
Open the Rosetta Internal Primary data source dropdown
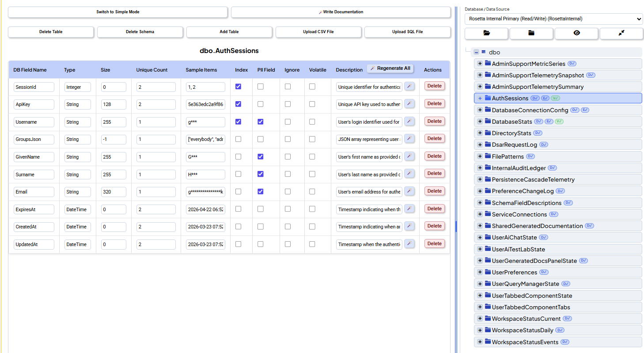[552, 19]
